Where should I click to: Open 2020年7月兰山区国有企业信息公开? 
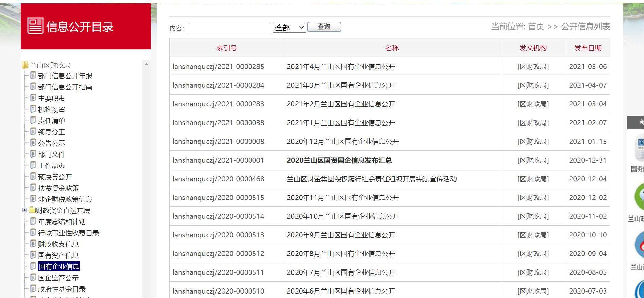click(341, 272)
